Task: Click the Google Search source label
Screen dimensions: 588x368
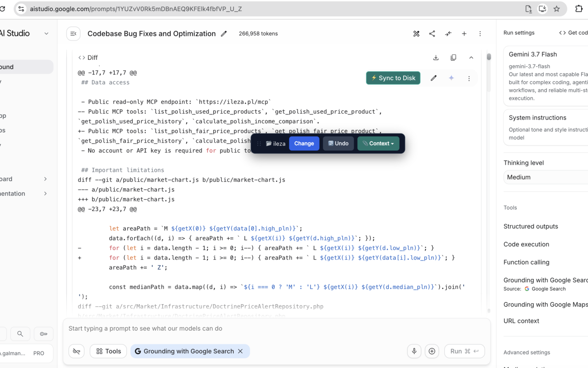Action: coord(545,289)
